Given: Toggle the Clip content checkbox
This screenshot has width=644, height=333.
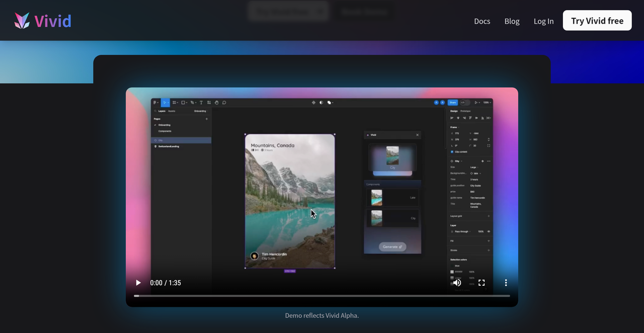Looking at the screenshot, I should click(x=452, y=151).
